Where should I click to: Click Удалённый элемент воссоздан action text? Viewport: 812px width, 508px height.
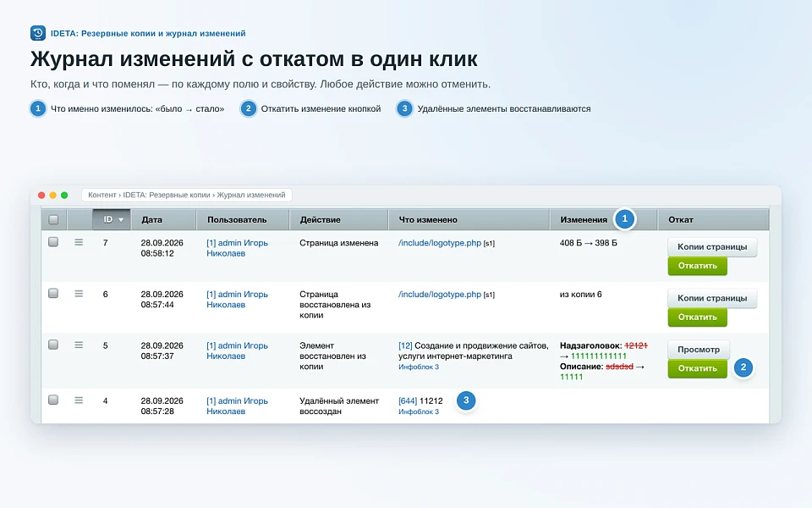[x=339, y=406]
